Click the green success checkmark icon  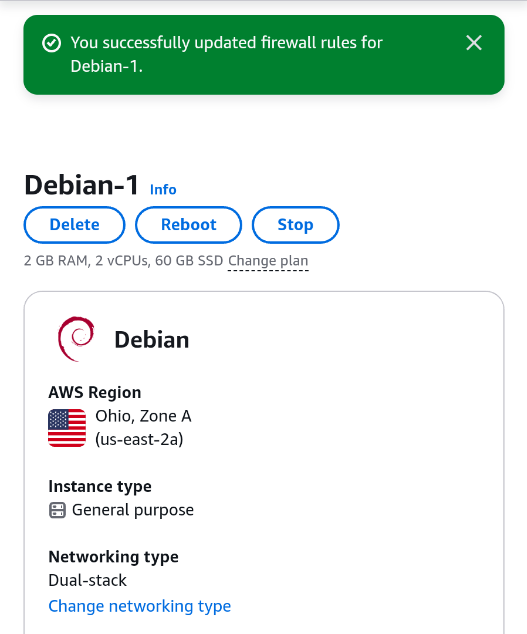(51, 43)
